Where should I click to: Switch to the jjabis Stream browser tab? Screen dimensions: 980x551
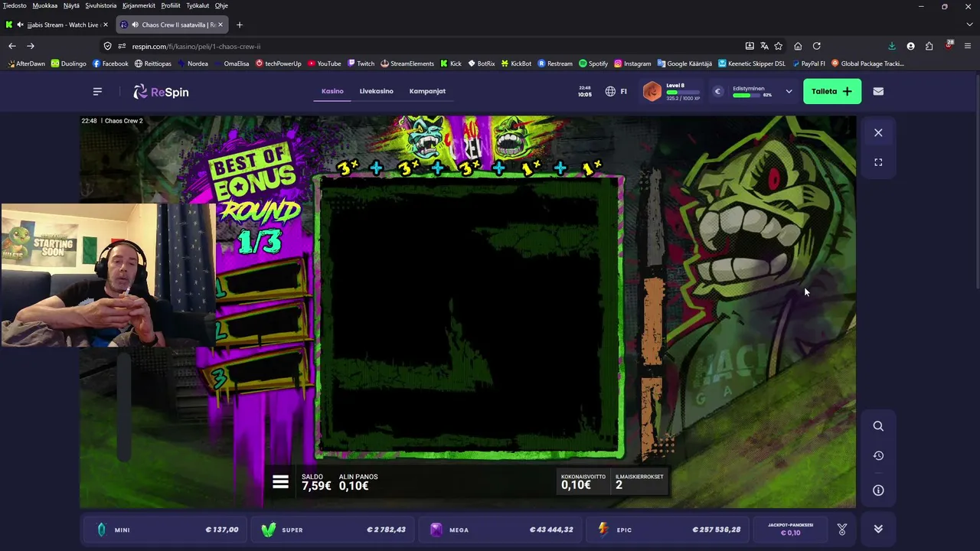57,24
